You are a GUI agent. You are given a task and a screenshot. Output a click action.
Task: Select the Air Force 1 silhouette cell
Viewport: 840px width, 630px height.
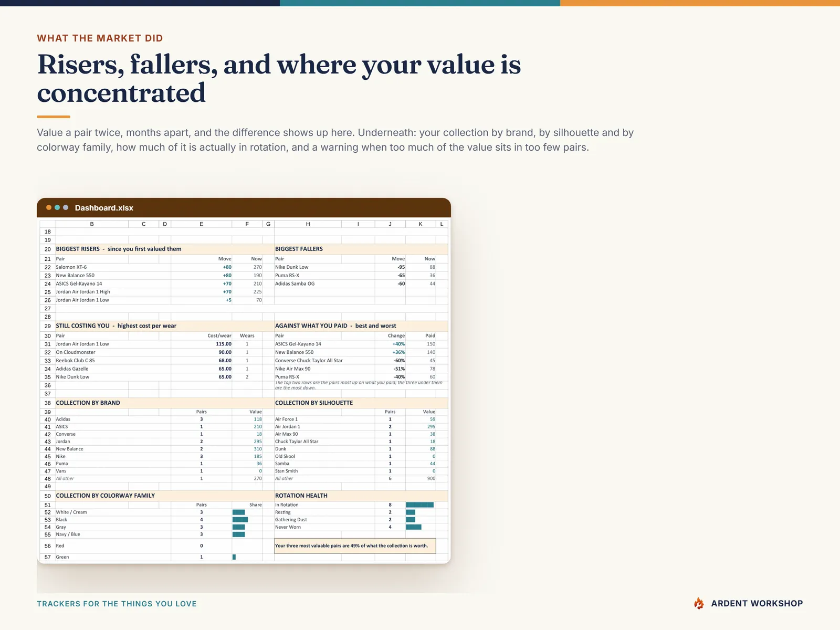(324, 419)
